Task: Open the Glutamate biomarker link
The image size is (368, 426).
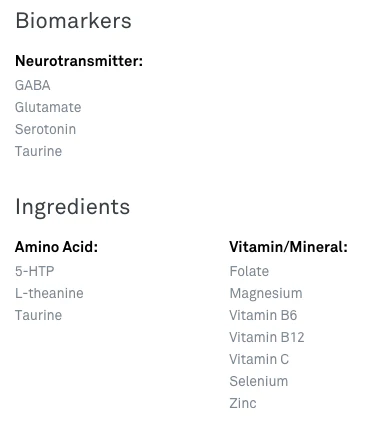Action: click(48, 107)
